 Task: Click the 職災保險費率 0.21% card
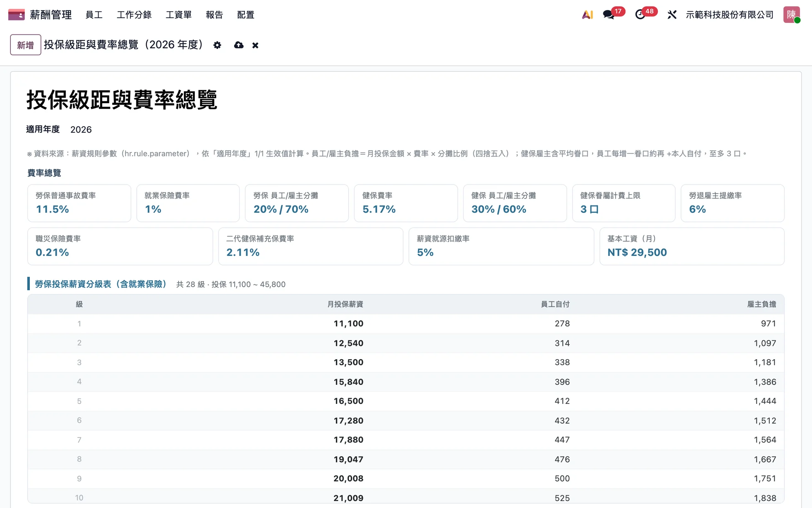(120, 246)
